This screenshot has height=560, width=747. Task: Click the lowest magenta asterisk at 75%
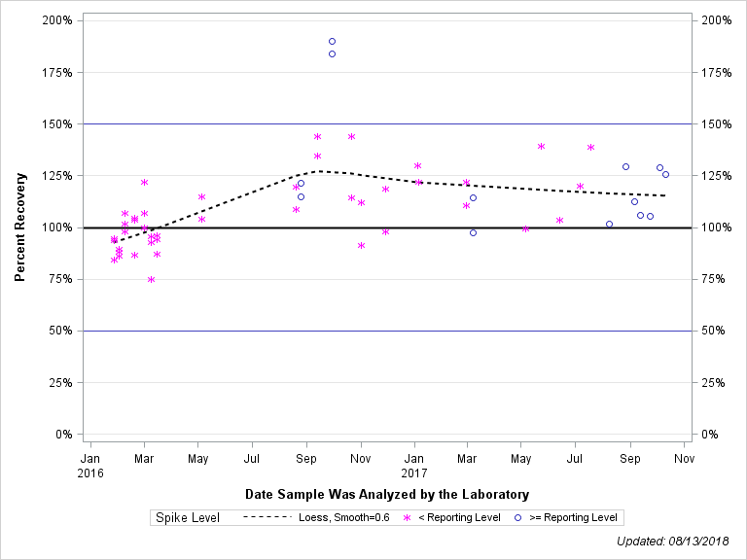click(151, 280)
